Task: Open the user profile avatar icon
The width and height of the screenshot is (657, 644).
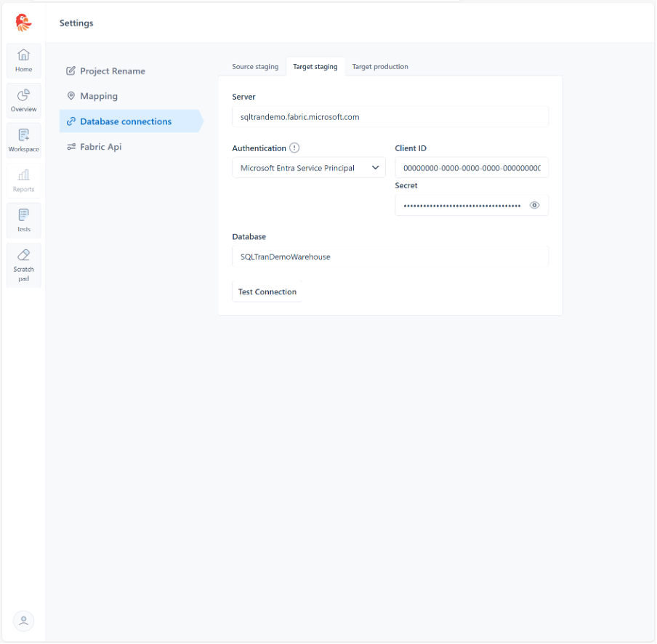Action: (23, 620)
